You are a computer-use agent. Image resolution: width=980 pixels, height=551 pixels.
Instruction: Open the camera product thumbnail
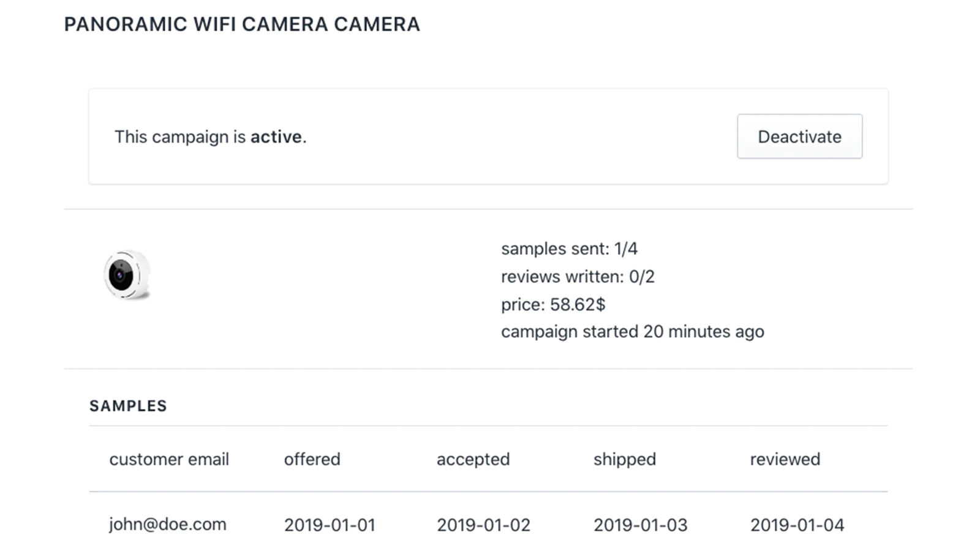click(x=127, y=275)
